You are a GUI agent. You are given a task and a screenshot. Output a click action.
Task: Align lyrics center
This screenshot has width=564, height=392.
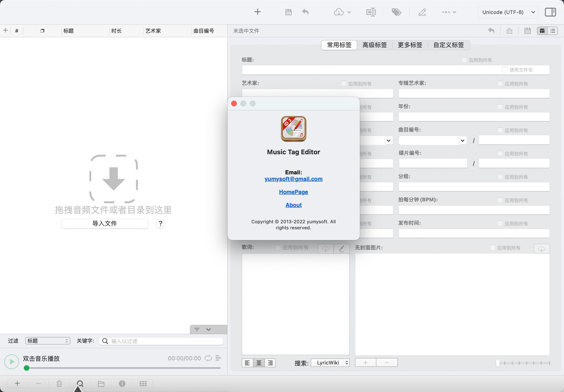pyautogui.click(x=259, y=363)
